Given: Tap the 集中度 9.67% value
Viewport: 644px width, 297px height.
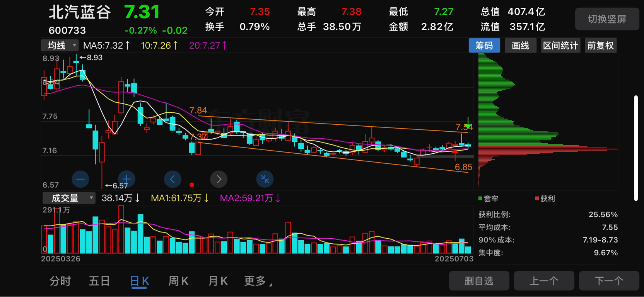Looking at the screenshot, I should (606, 253).
